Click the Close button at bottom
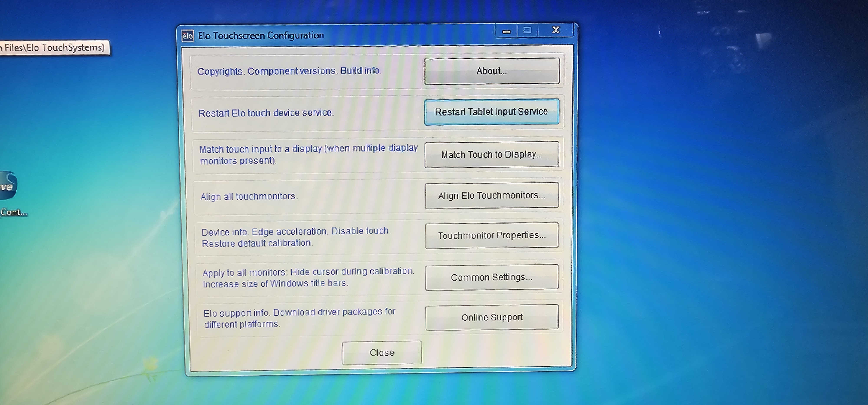Viewport: 868px width, 405px height. coord(382,353)
